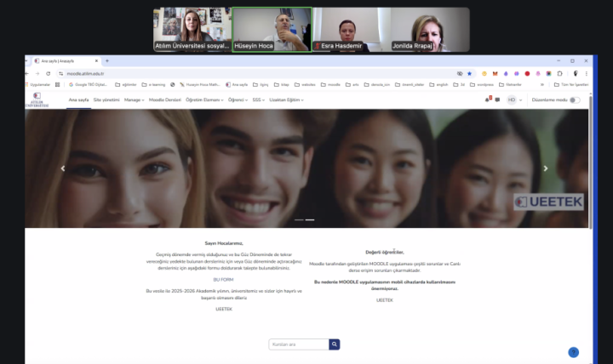Expand the Manage dropdown menu
Screen dimensions: 613x364
point(134,100)
